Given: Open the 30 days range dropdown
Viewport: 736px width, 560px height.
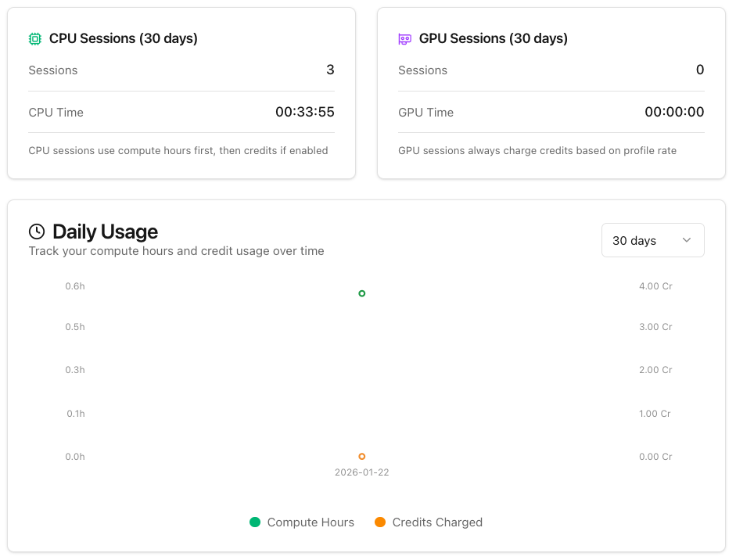Looking at the screenshot, I should tap(652, 240).
